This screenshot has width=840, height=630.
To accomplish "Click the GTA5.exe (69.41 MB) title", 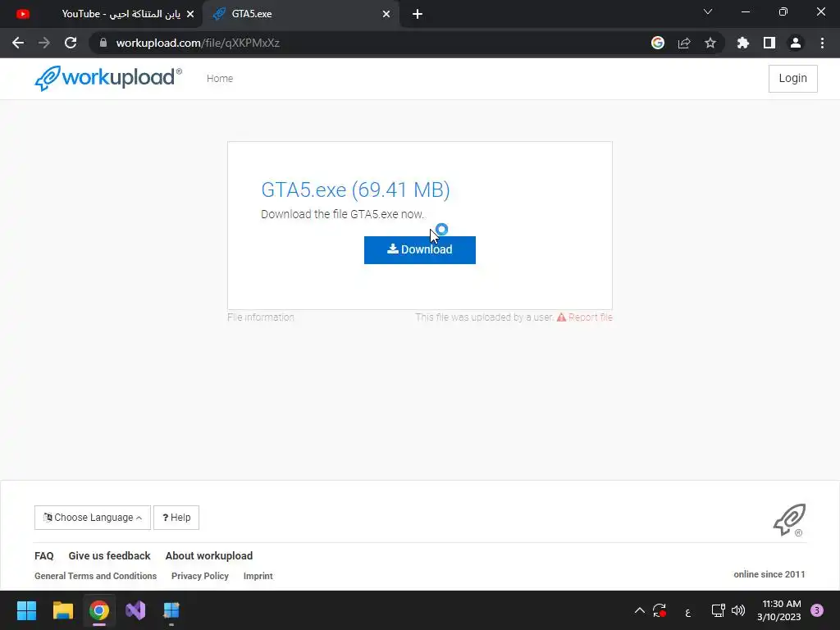I will point(355,189).
